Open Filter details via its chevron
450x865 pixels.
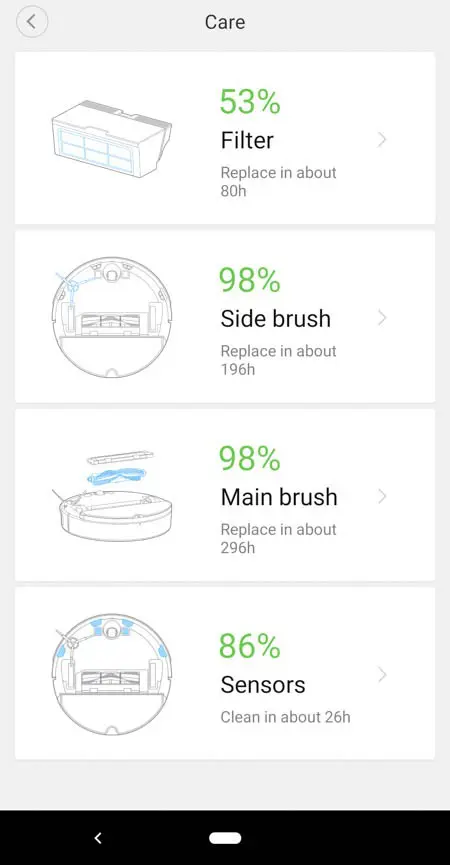coord(382,140)
